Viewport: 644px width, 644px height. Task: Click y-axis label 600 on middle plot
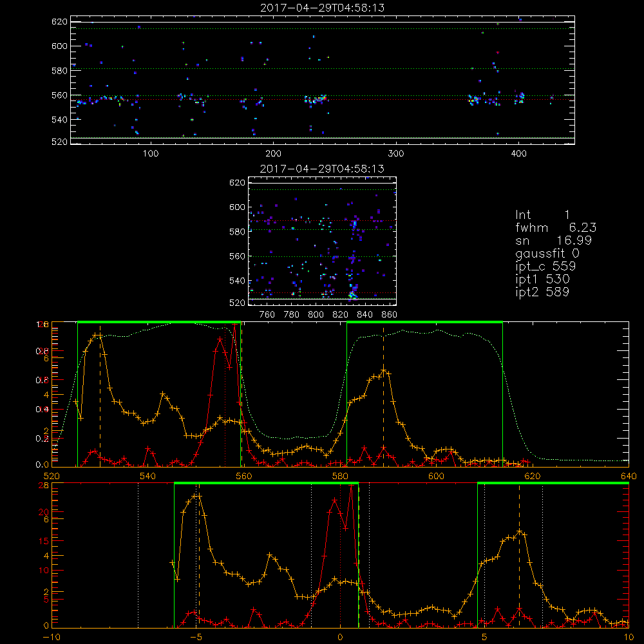coord(237,207)
